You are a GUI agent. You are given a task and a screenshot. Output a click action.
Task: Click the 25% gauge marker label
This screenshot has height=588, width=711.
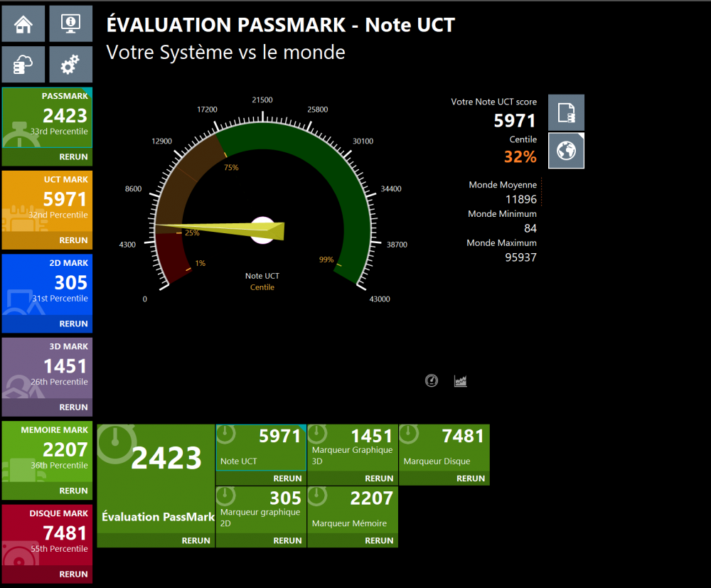192,232
